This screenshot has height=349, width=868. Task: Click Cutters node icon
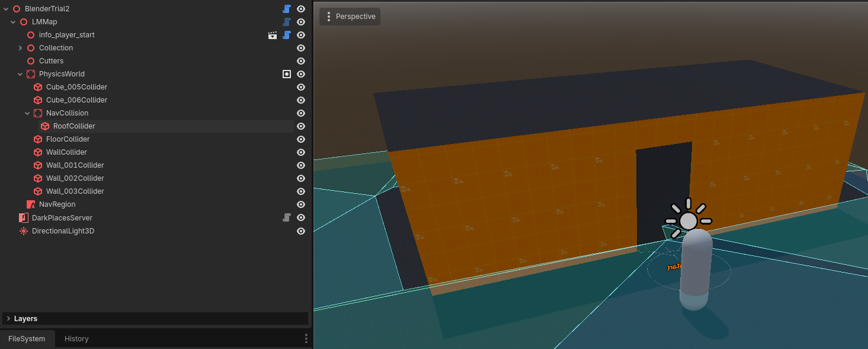click(x=31, y=61)
